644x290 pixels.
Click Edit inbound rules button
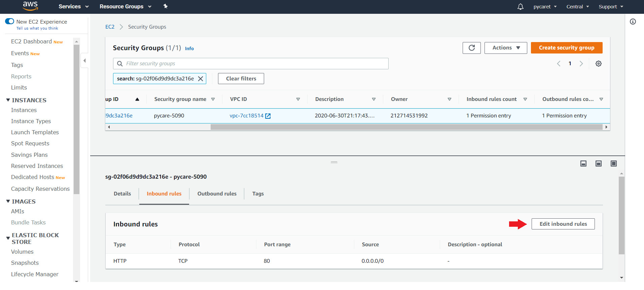coord(563,224)
